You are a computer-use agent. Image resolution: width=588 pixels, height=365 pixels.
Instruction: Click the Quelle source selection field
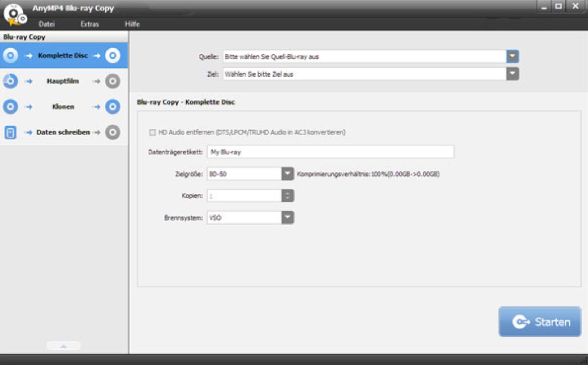pyautogui.click(x=364, y=56)
